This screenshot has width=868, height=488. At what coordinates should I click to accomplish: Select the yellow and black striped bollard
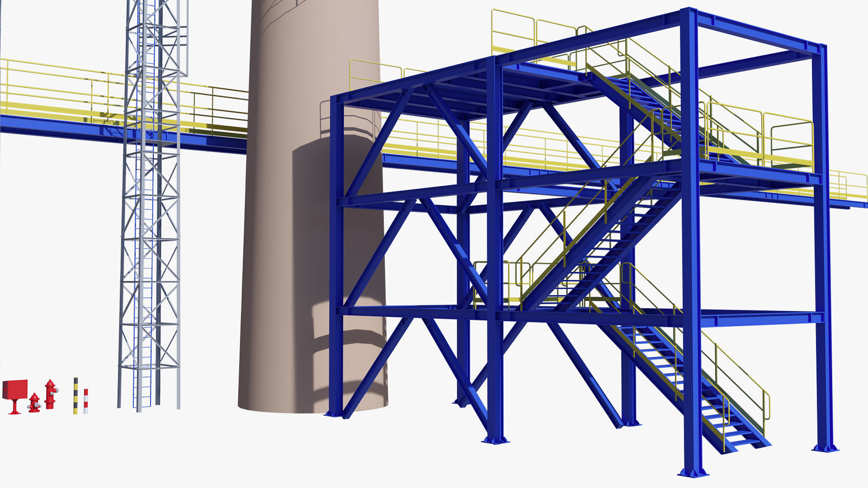(76, 395)
